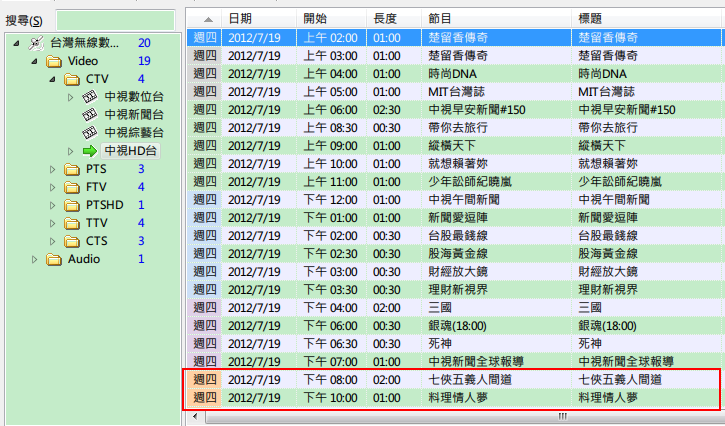The height and width of the screenshot is (426, 725).
Task: Expand the FTV folder node
Action: (52, 187)
